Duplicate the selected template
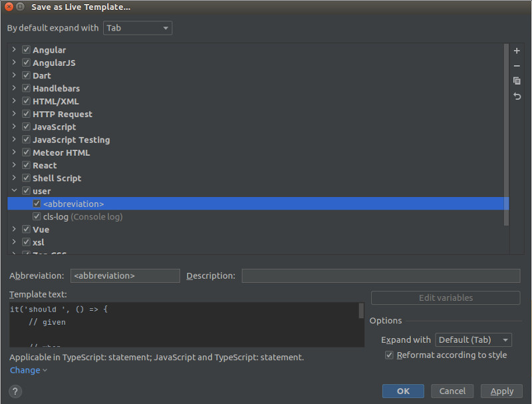Screen dimensions: 532x404 point(517,81)
